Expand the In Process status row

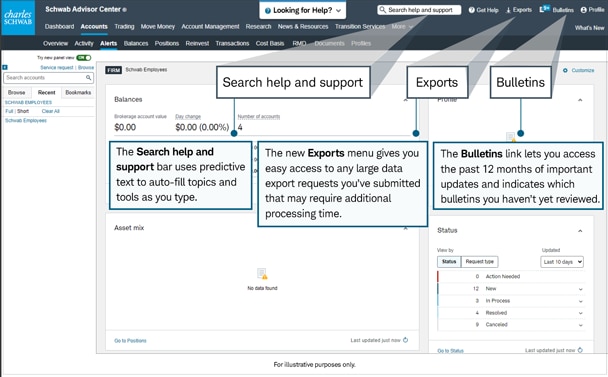click(x=580, y=301)
